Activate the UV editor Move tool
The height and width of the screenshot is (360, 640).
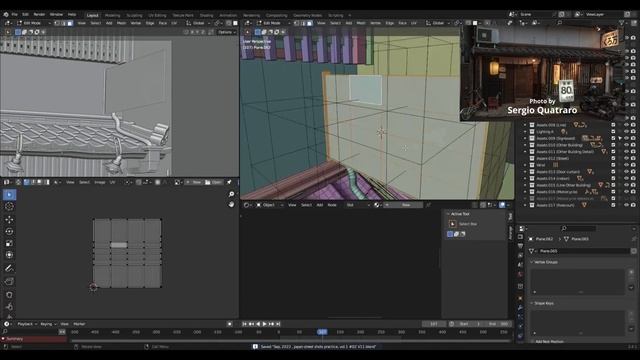click(9, 219)
